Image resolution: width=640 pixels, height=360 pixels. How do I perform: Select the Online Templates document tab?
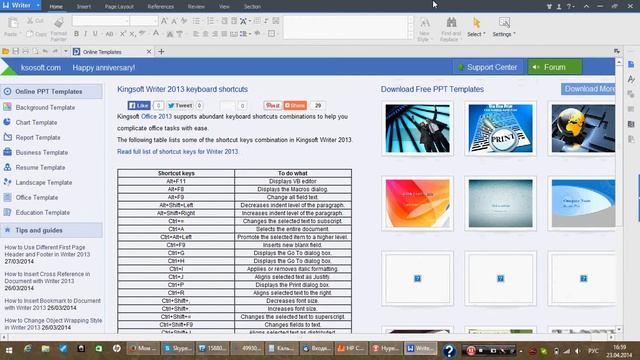pyautogui.click(x=112, y=52)
